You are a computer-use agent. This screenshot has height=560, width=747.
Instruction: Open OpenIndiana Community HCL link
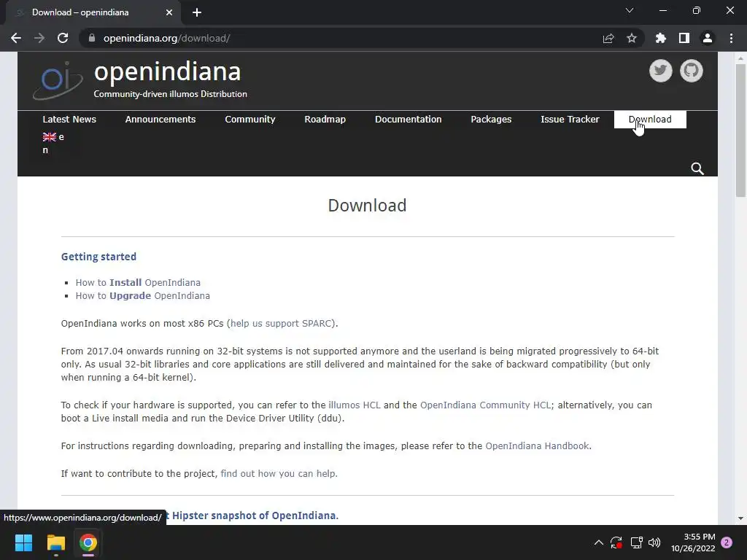(485, 405)
